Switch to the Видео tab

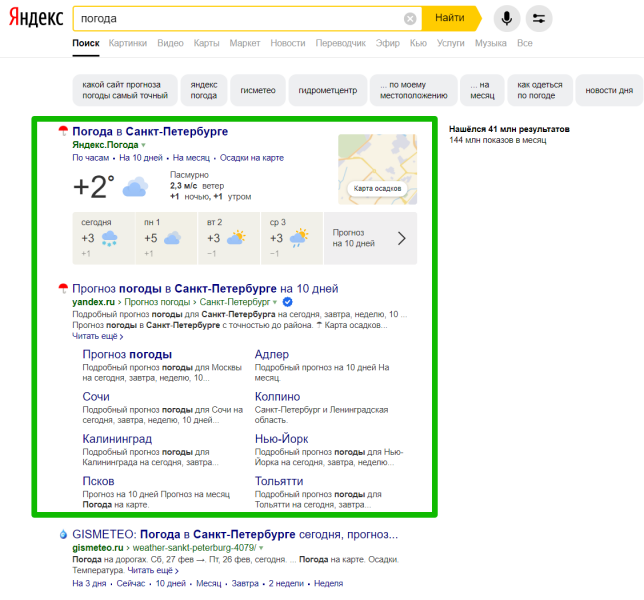[x=170, y=43]
